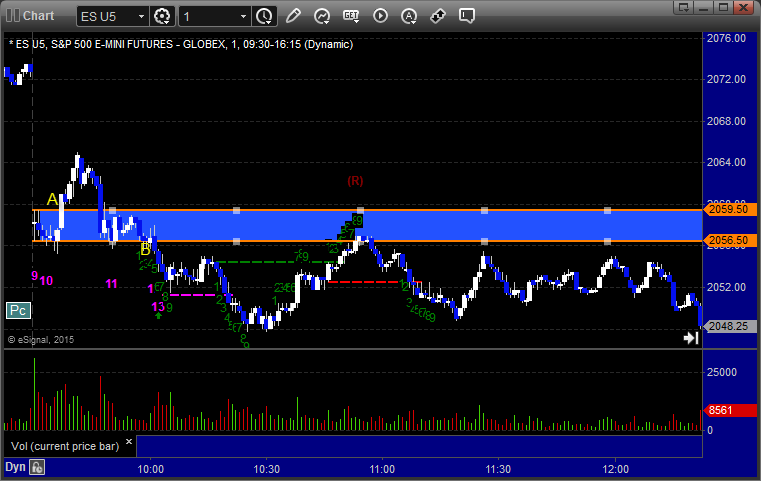Open the interval dropdown showing 1
761x481 pixels.
pyautogui.click(x=244, y=17)
